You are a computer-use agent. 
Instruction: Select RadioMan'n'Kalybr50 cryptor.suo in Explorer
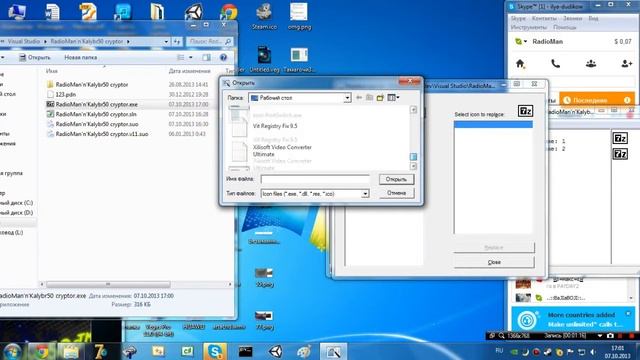point(97,124)
